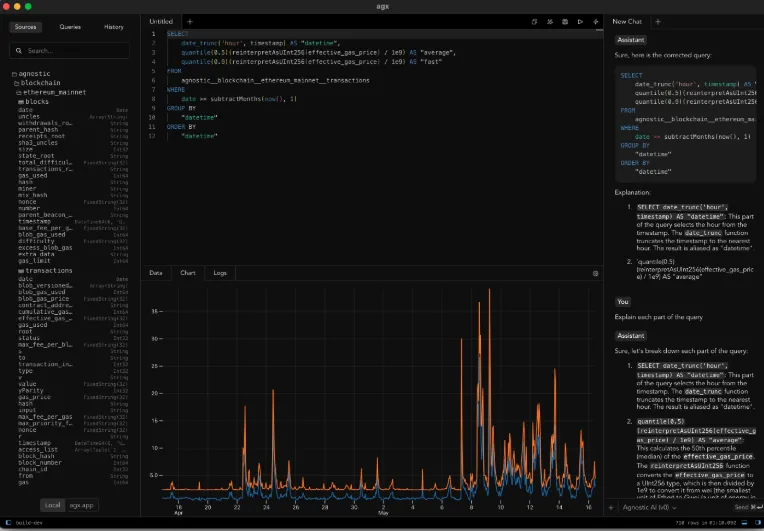The width and height of the screenshot is (764, 531).
Task: Run the query with the play icon
Action: pos(580,21)
